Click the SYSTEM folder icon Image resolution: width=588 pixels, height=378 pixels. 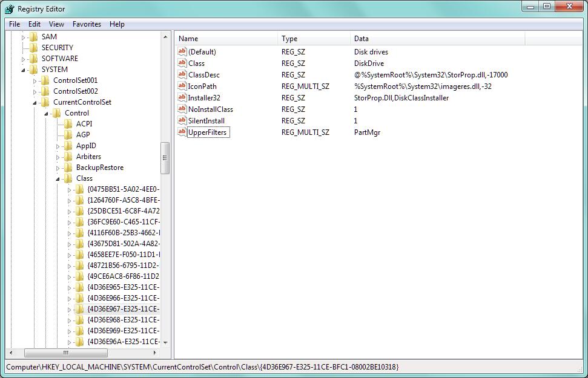pyautogui.click(x=34, y=70)
